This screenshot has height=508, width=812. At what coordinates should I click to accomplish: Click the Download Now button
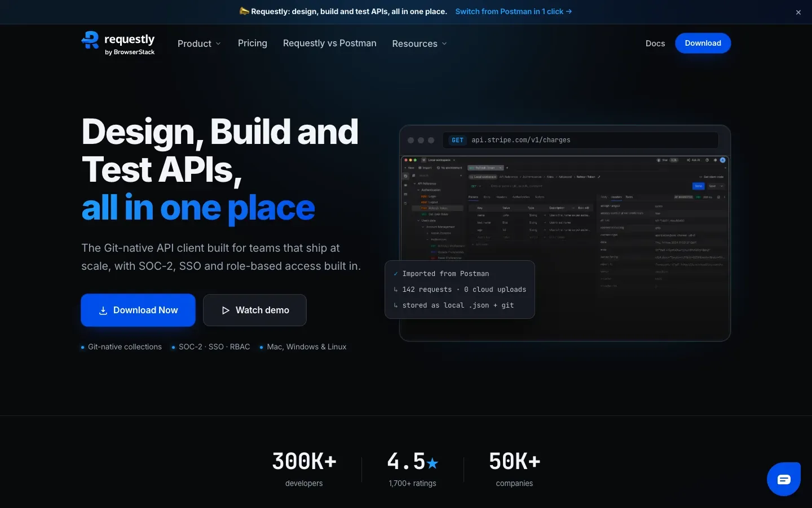click(x=138, y=310)
